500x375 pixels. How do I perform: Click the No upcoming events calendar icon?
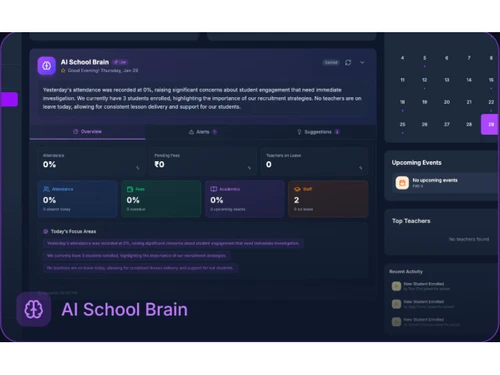(x=402, y=183)
